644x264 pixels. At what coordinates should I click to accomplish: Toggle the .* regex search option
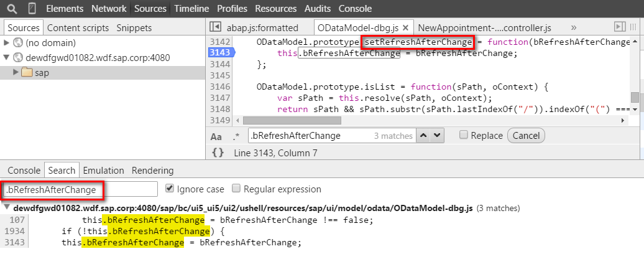pyautogui.click(x=236, y=136)
